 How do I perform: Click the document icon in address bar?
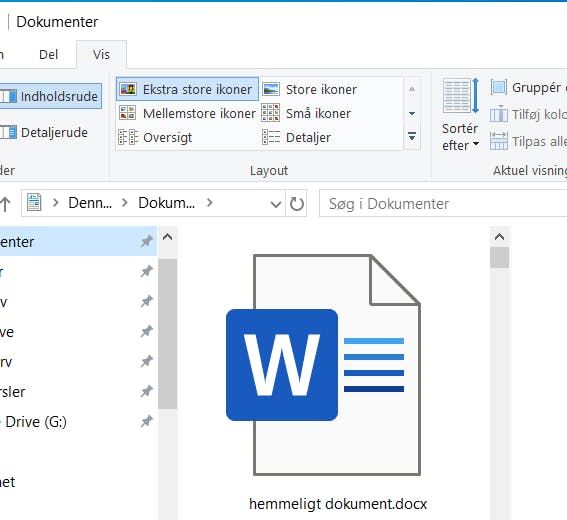coord(34,203)
